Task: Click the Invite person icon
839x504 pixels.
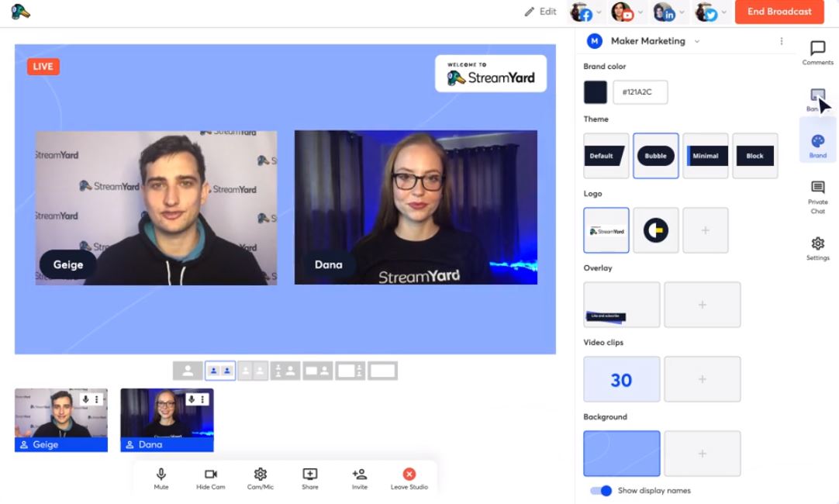Action: pyautogui.click(x=359, y=475)
